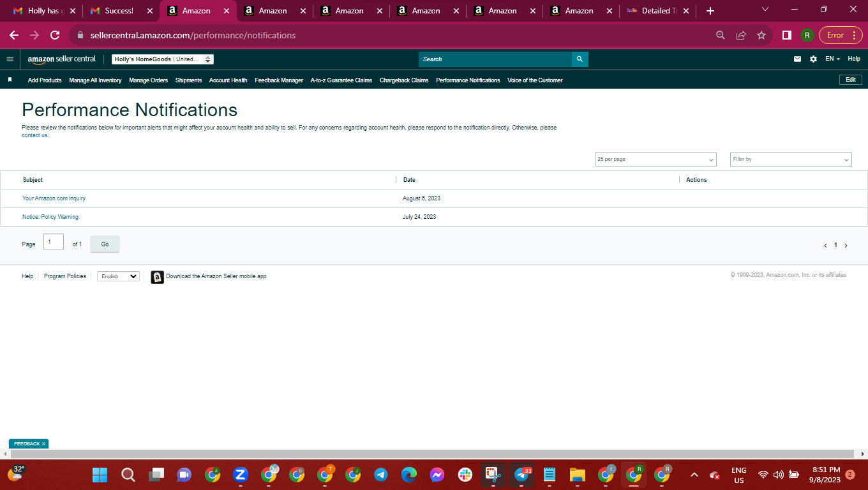The width and height of the screenshot is (868, 490).
Task: Go back using the browser back arrow
Action: 14,35
